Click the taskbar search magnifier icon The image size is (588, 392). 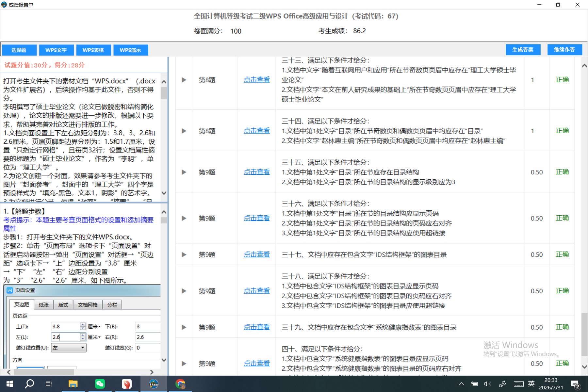[29, 384]
